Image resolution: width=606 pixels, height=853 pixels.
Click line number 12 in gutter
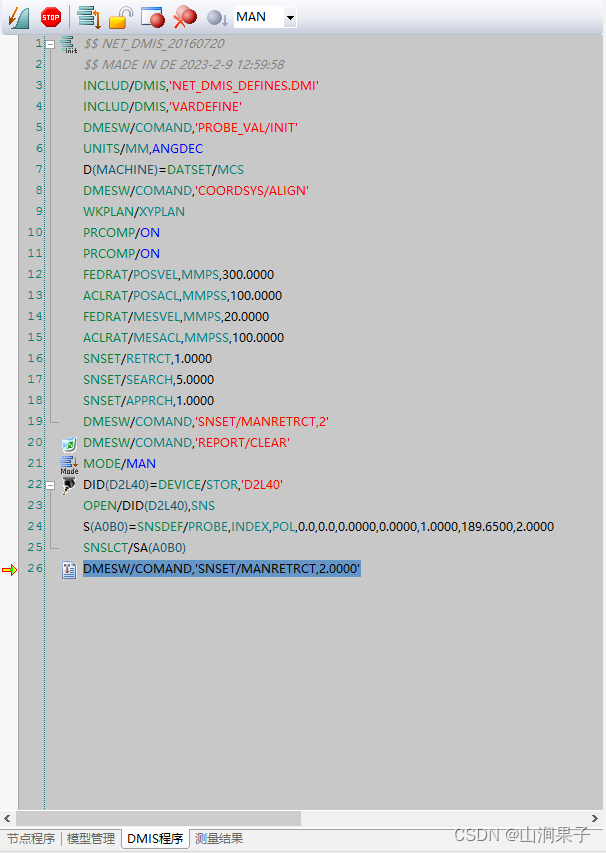point(35,275)
